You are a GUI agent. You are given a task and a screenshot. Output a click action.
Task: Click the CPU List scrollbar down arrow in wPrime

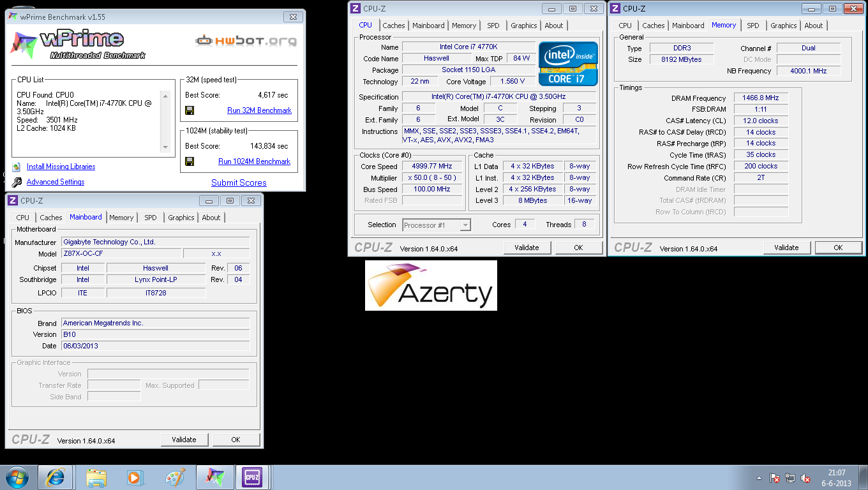coord(166,147)
